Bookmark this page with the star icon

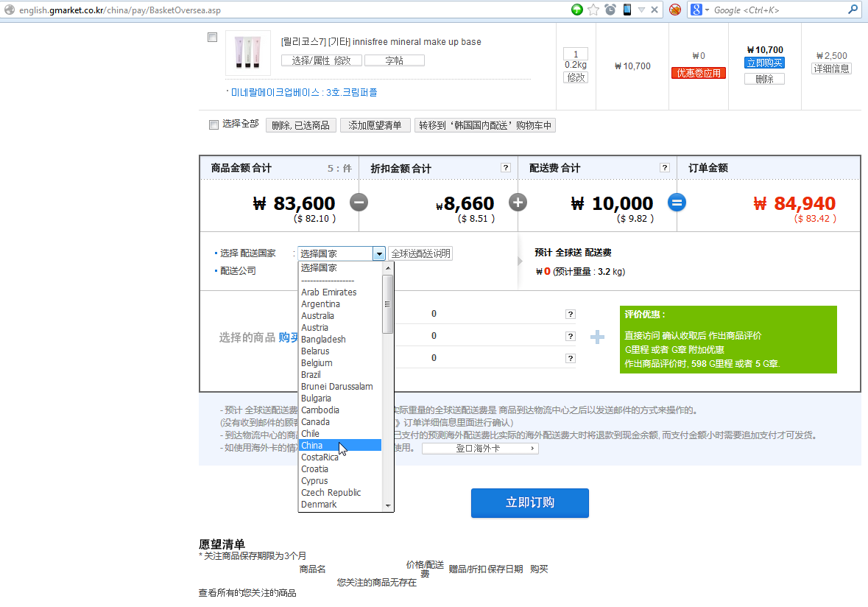pos(593,10)
